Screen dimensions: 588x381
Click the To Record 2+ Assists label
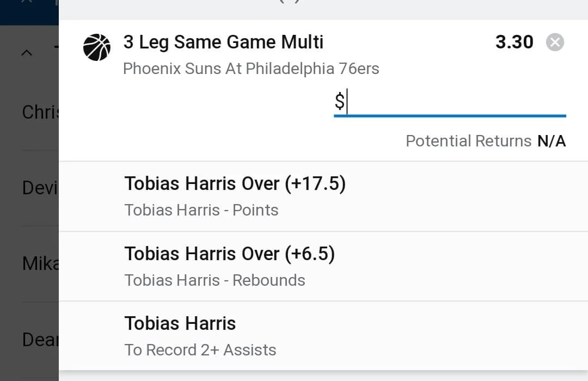(x=200, y=350)
